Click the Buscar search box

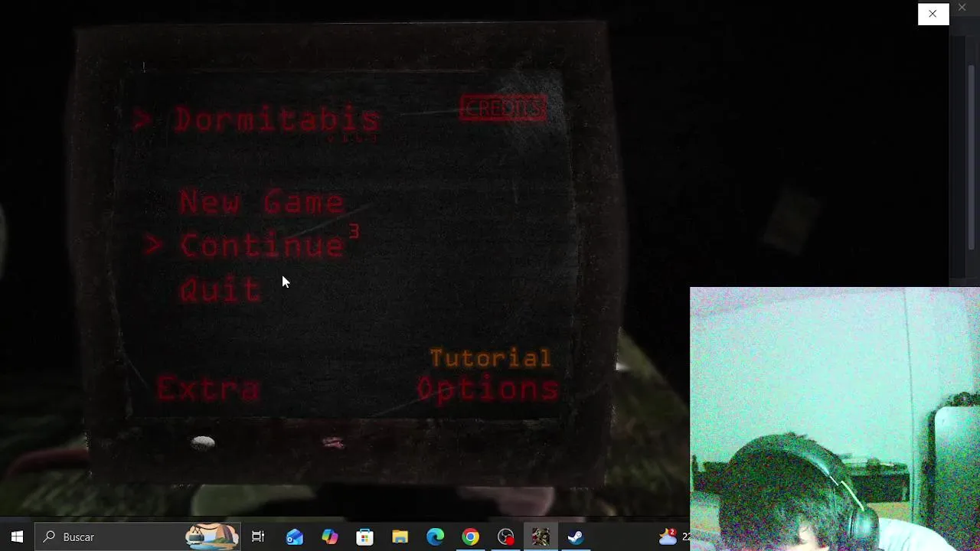click(x=138, y=537)
